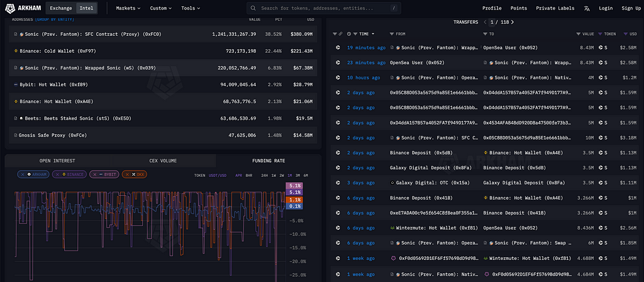Screen dimensions: 644x282
Task: Select USDT/USD token option on chart
Action: coord(218,176)
